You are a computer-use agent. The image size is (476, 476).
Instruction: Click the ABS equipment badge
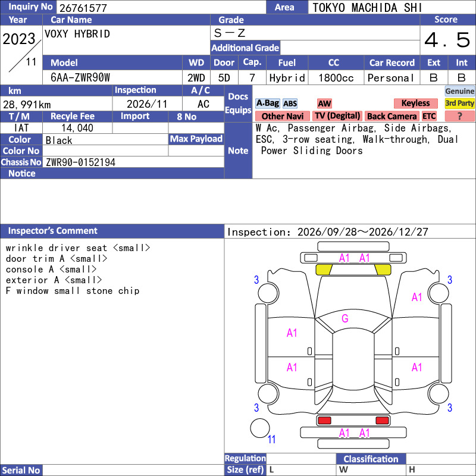tap(290, 104)
